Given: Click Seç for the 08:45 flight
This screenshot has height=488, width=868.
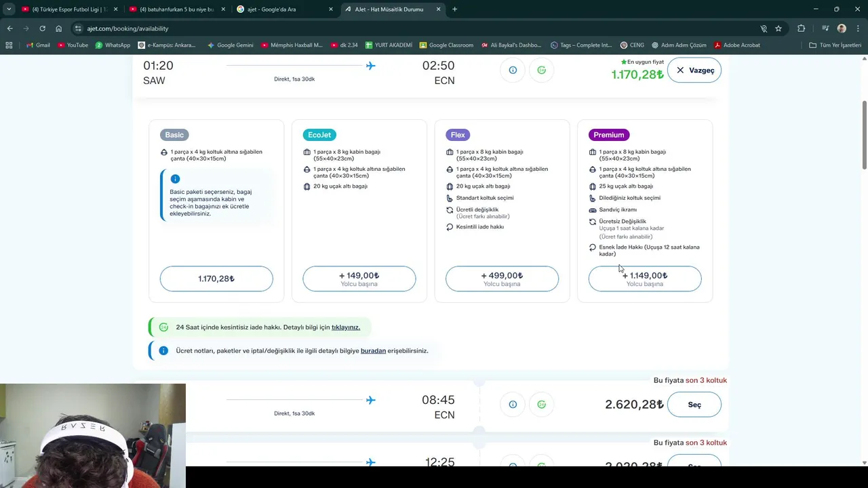Looking at the screenshot, I should [x=694, y=405].
